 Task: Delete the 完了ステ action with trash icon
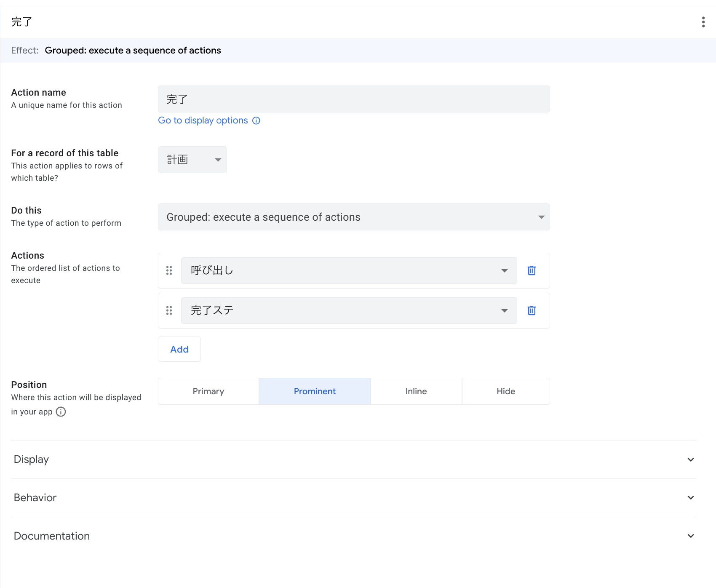coord(532,310)
